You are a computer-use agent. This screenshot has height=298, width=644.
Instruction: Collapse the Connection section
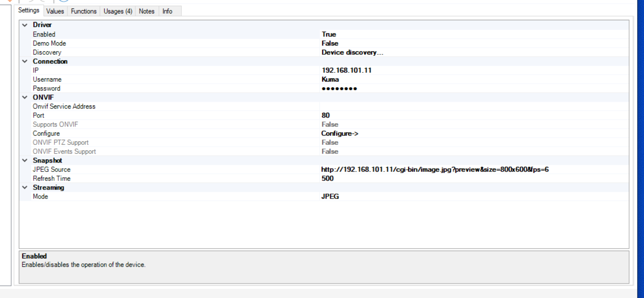pyautogui.click(x=25, y=61)
